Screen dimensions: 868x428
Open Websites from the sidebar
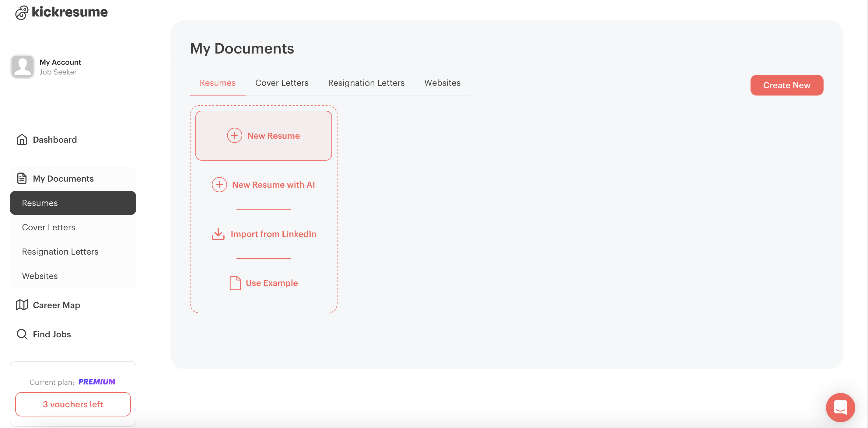click(x=40, y=276)
